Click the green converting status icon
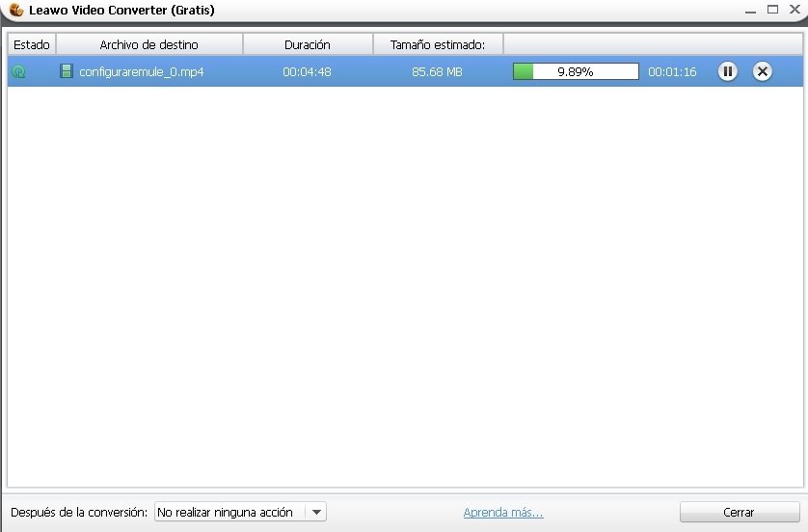This screenshot has height=532, width=808. click(x=18, y=71)
